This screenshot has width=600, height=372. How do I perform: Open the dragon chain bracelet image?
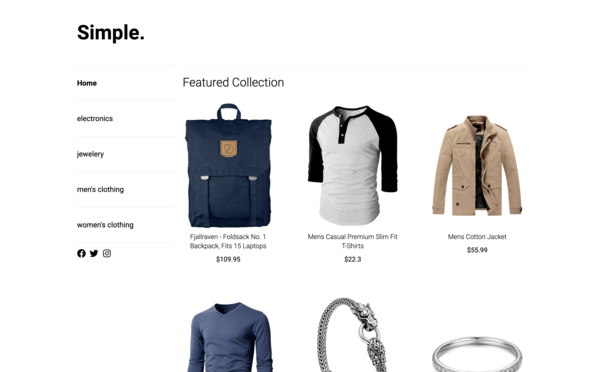[353, 335]
